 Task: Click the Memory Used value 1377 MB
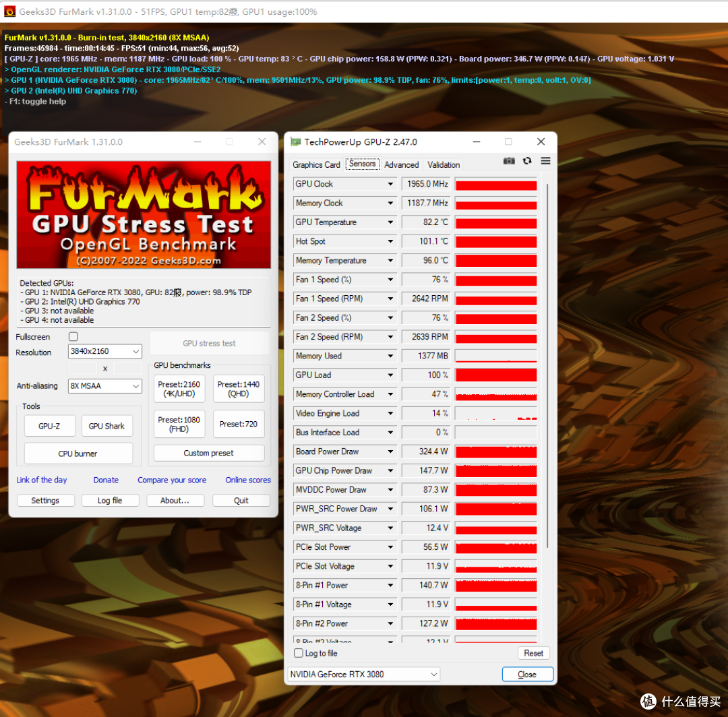click(425, 356)
